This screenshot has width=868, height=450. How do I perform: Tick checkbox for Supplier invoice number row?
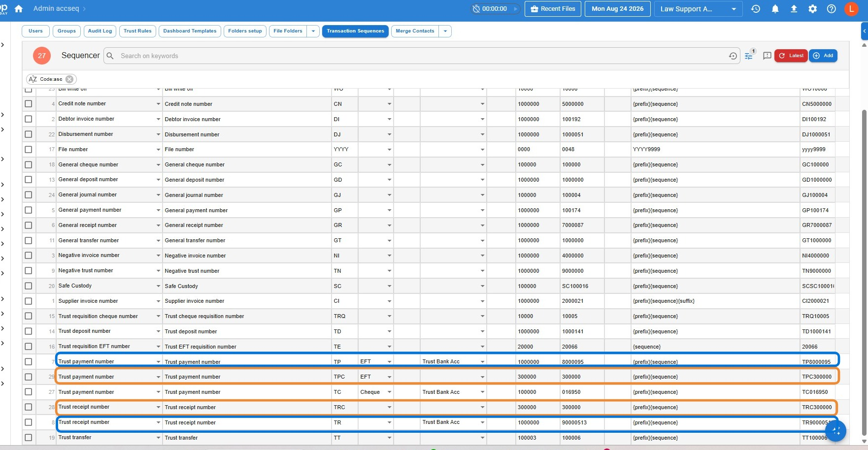tap(28, 301)
